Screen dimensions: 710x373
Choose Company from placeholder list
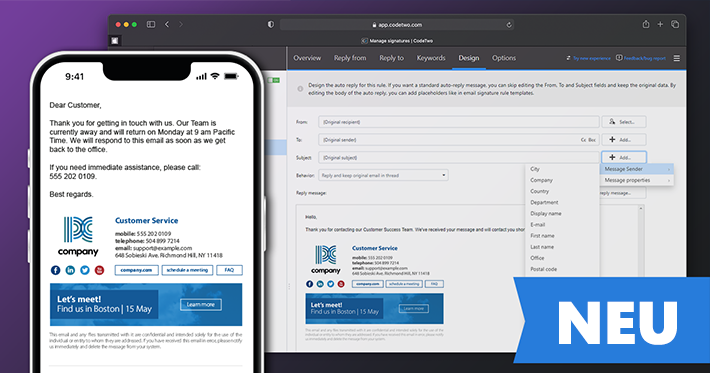542,180
